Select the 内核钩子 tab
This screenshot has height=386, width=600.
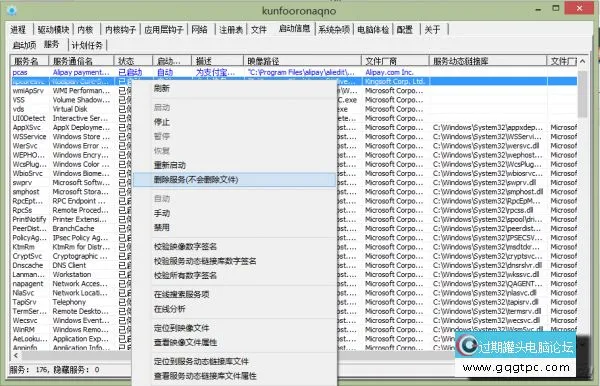(120, 29)
